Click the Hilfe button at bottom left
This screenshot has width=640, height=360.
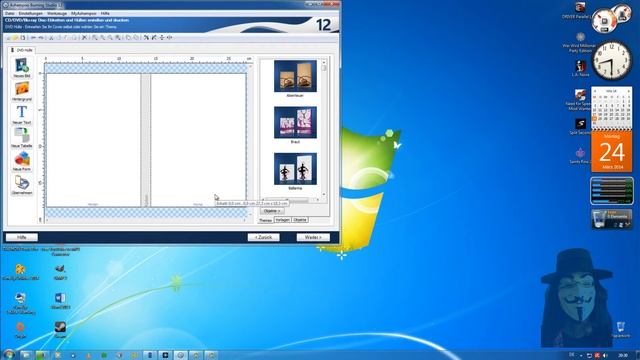pos(22,237)
